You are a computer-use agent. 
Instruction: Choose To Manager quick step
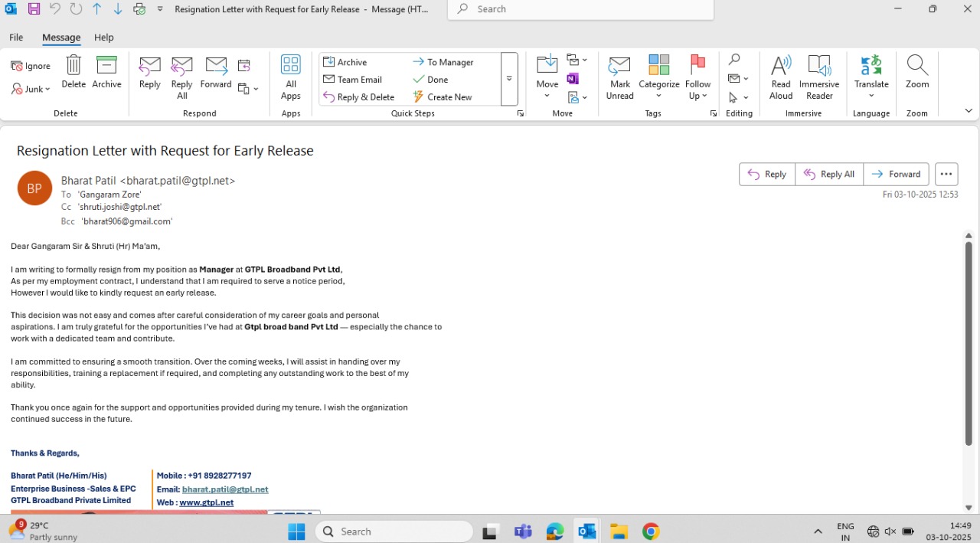point(443,62)
